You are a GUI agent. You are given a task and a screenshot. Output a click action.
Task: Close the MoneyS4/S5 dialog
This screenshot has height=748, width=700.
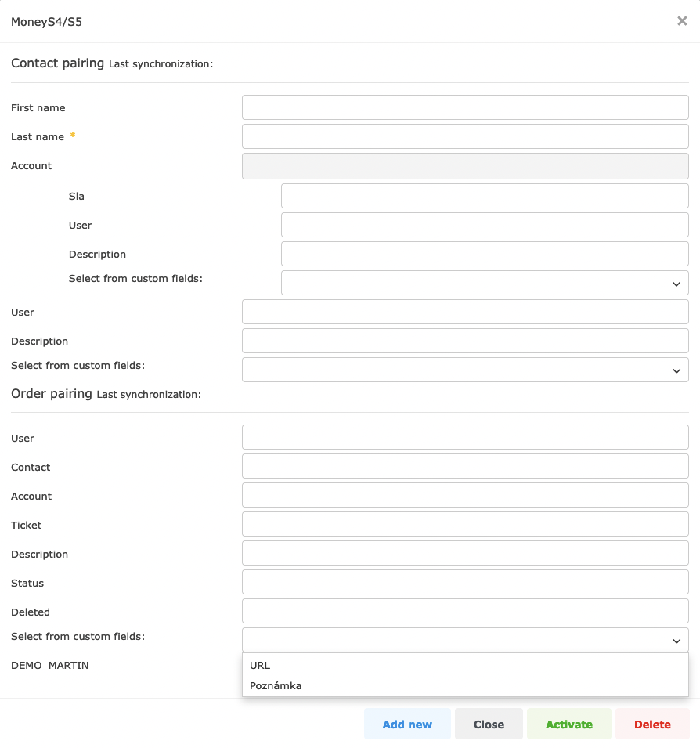pyautogui.click(x=681, y=21)
